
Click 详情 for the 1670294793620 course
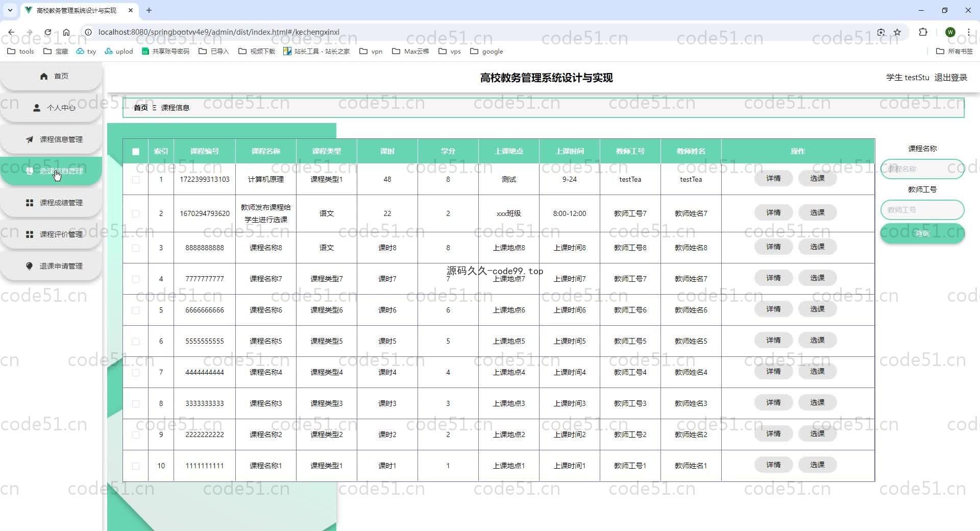tap(773, 212)
